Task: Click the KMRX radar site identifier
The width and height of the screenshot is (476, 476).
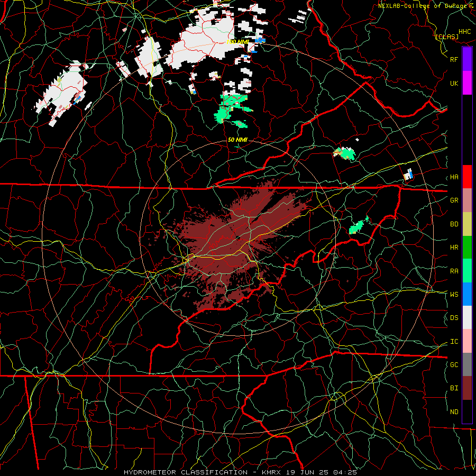Action: 271,472
